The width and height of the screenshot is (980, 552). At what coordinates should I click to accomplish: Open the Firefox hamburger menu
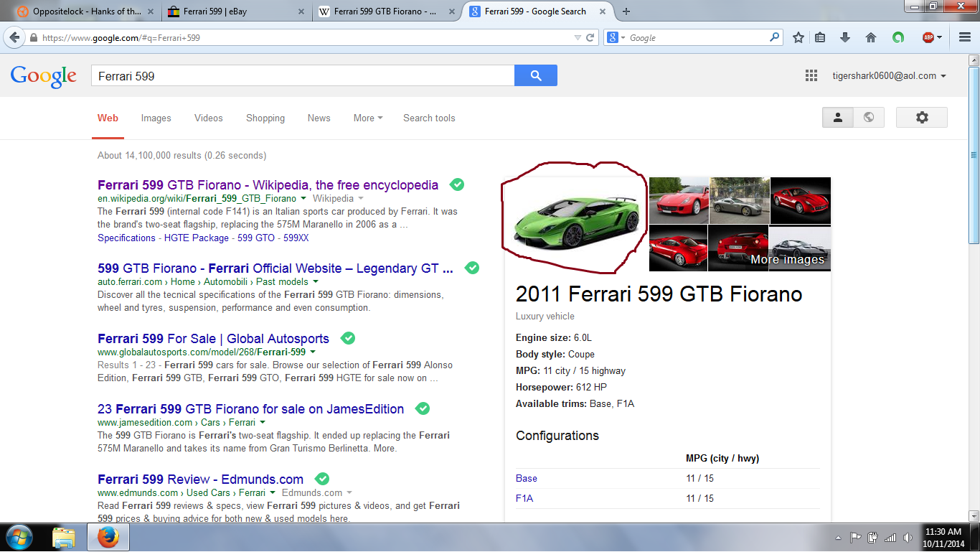coord(965,37)
